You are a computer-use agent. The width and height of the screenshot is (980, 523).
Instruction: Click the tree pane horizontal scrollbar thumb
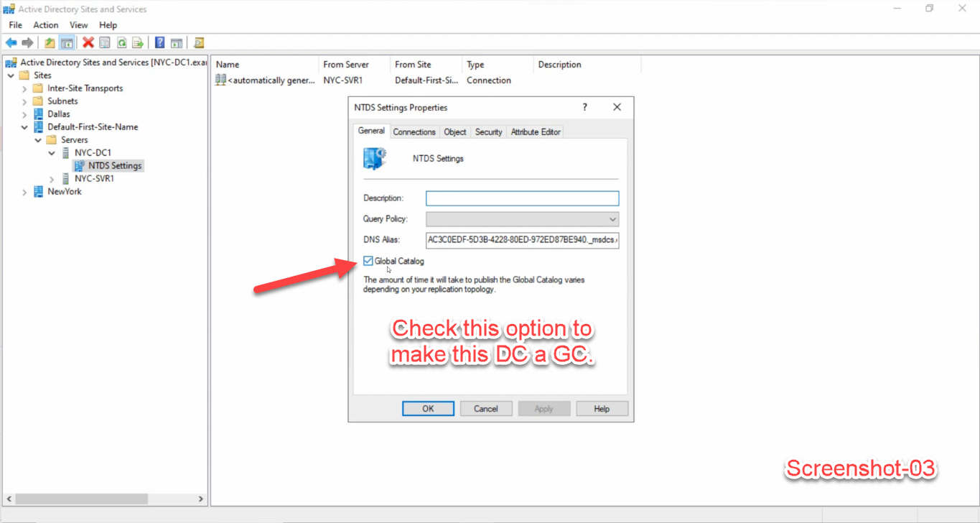[81, 499]
